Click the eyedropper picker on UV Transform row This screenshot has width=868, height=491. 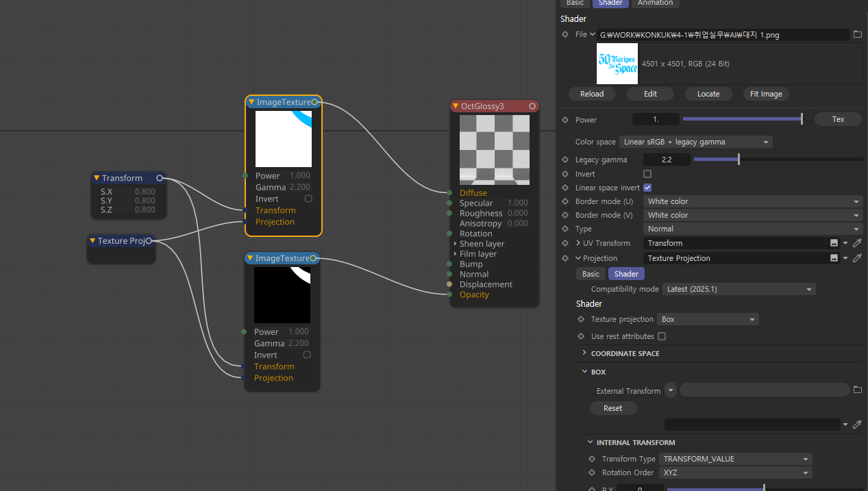pos(857,243)
